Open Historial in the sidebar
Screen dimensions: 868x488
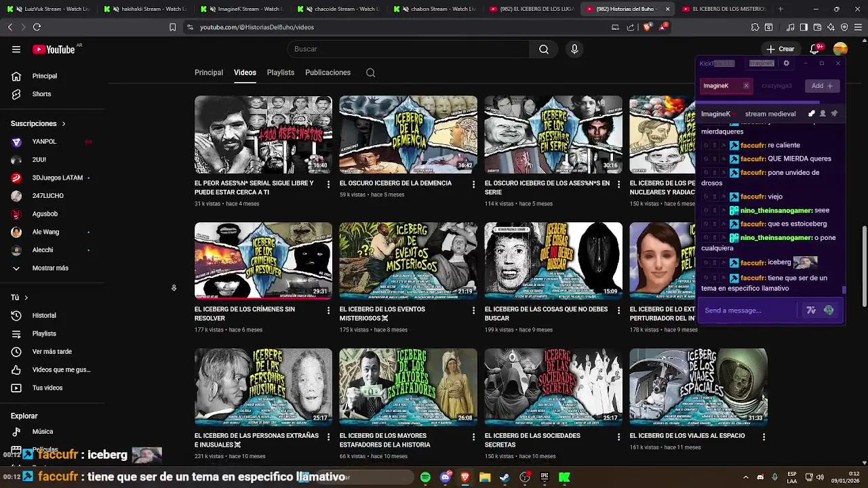point(44,315)
